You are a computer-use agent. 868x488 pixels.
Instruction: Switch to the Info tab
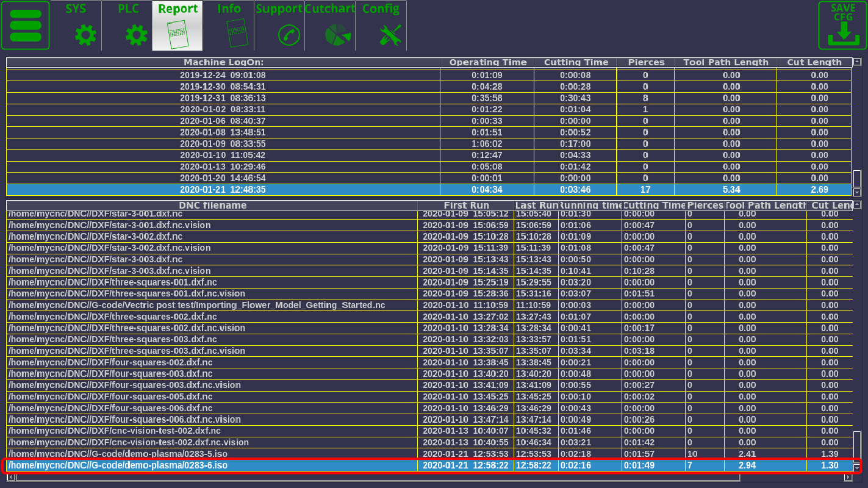228,26
